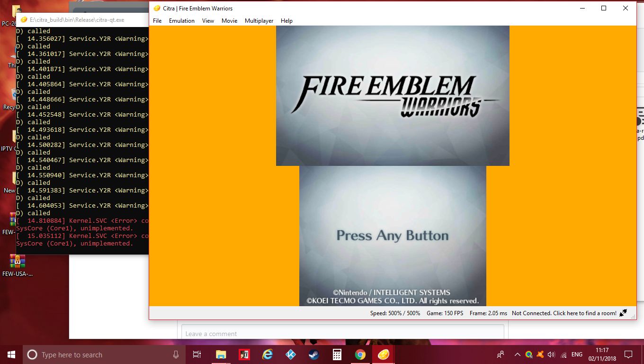Click 'Press Any Button' on the bottom game screen

(x=393, y=236)
